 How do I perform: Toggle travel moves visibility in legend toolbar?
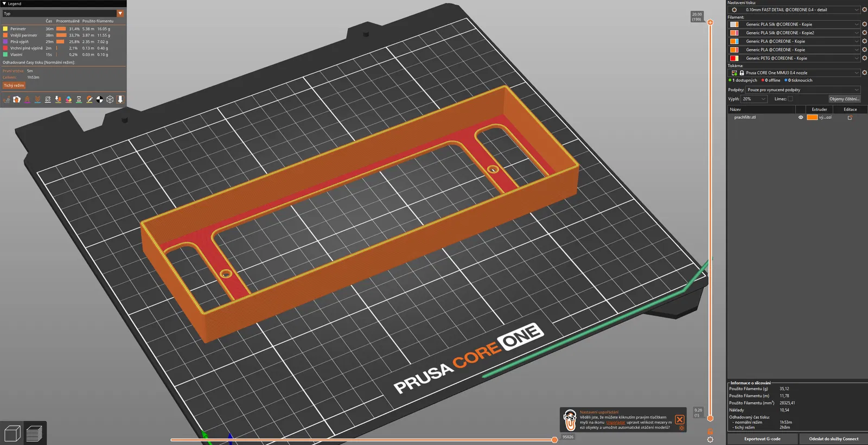(x=7, y=99)
